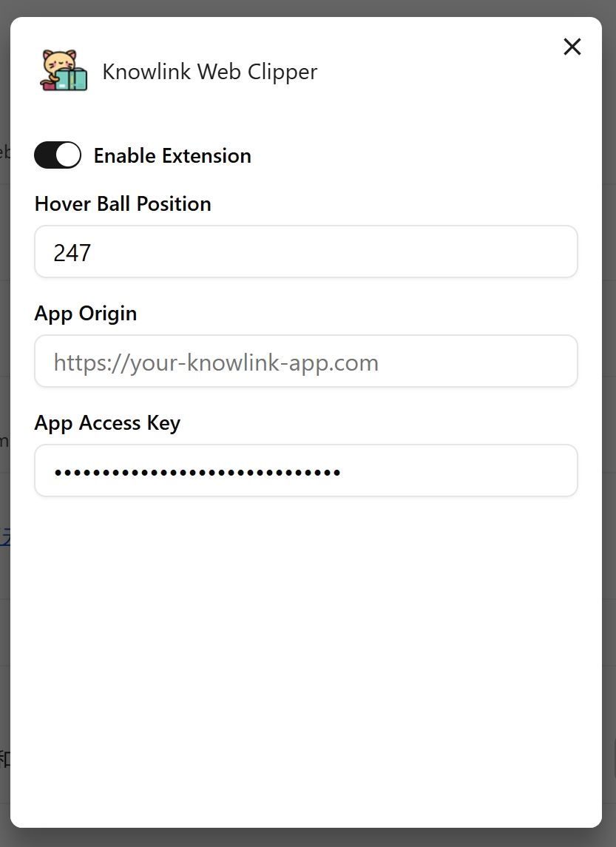
Task: Close the Knowlink Web Clipper popup
Action: 572,47
